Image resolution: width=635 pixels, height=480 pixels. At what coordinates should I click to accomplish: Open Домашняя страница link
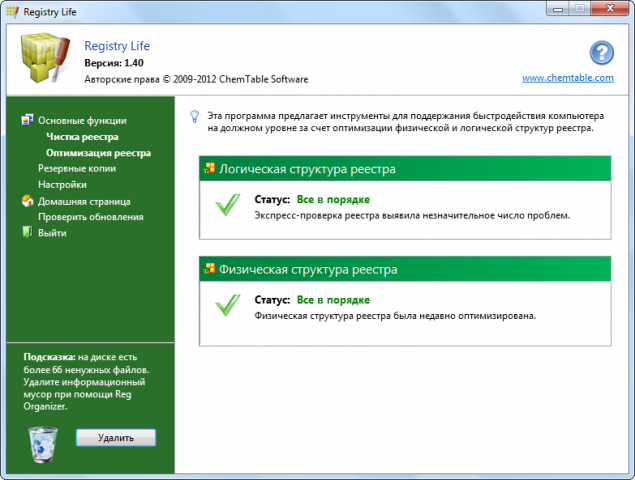84,201
